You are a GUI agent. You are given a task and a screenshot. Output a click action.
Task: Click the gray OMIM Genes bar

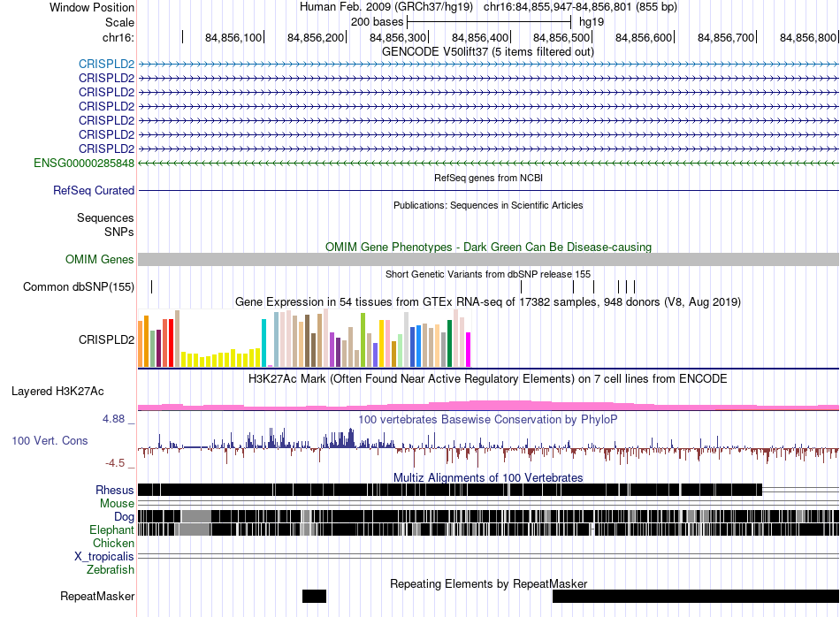point(488,259)
